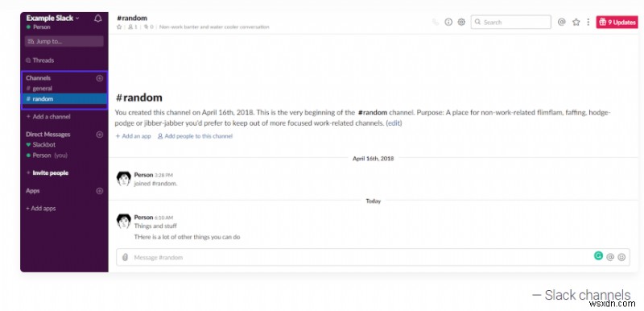Screen dimensions: 644x311
Task: Click the Today date divider label
Action: (374, 201)
